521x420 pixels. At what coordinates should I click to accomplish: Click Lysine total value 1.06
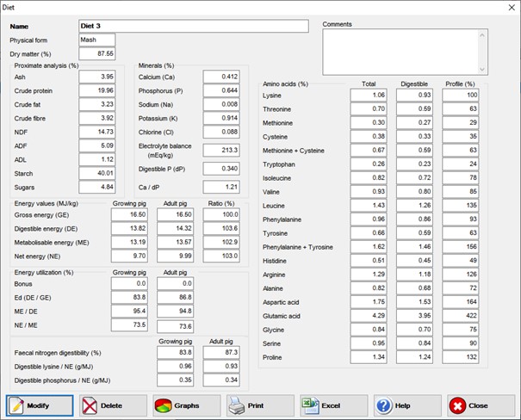click(369, 95)
